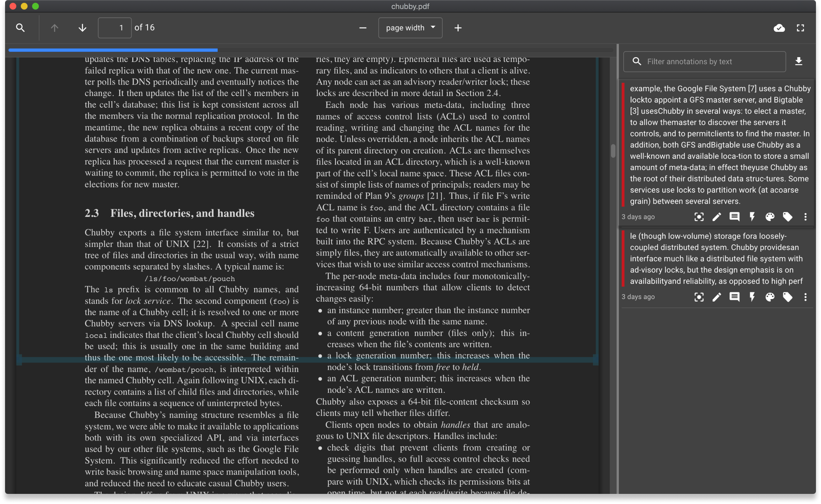This screenshot has width=821, height=504.
Task: Create flashcard from the low-volume storage annotation
Action: pyautogui.click(x=752, y=297)
